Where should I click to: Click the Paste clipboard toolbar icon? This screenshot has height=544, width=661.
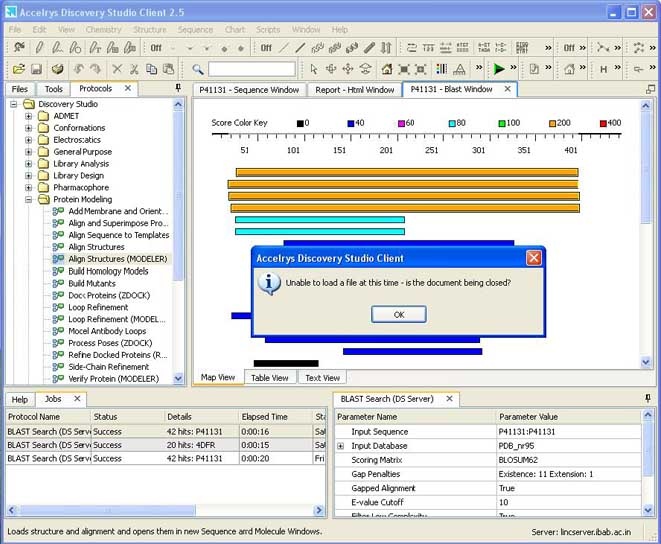pyautogui.click(x=169, y=69)
